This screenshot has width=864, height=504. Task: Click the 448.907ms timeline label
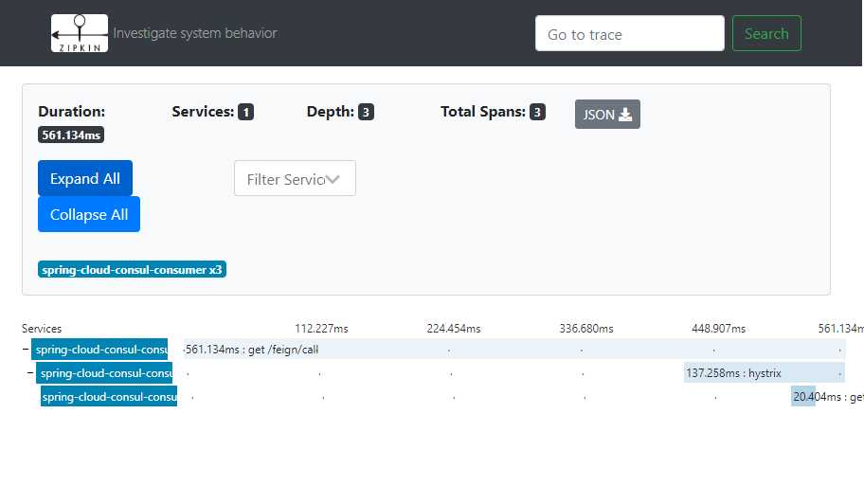point(718,329)
